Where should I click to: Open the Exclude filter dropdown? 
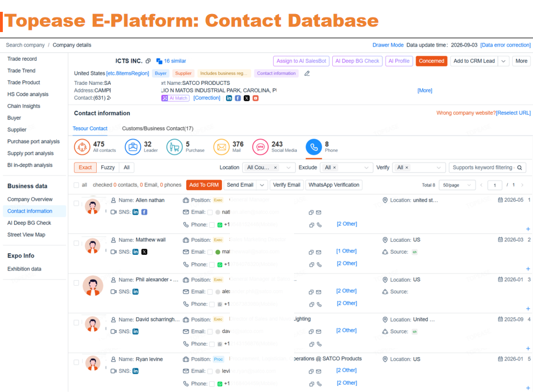(x=346, y=168)
